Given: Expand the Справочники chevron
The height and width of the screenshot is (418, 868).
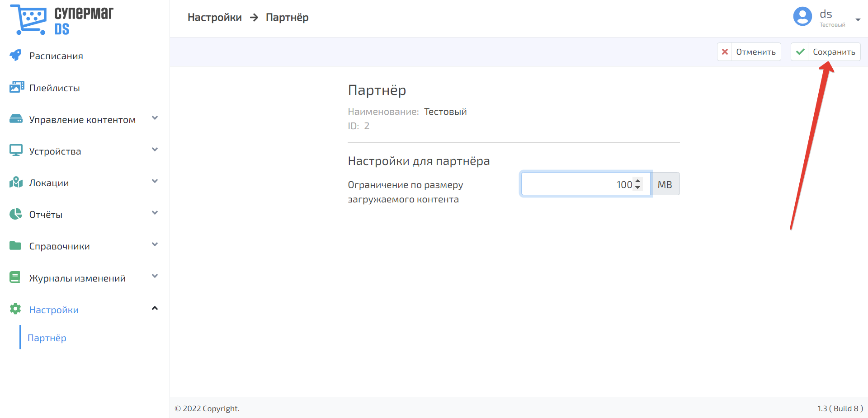Looking at the screenshot, I should (155, 244).
